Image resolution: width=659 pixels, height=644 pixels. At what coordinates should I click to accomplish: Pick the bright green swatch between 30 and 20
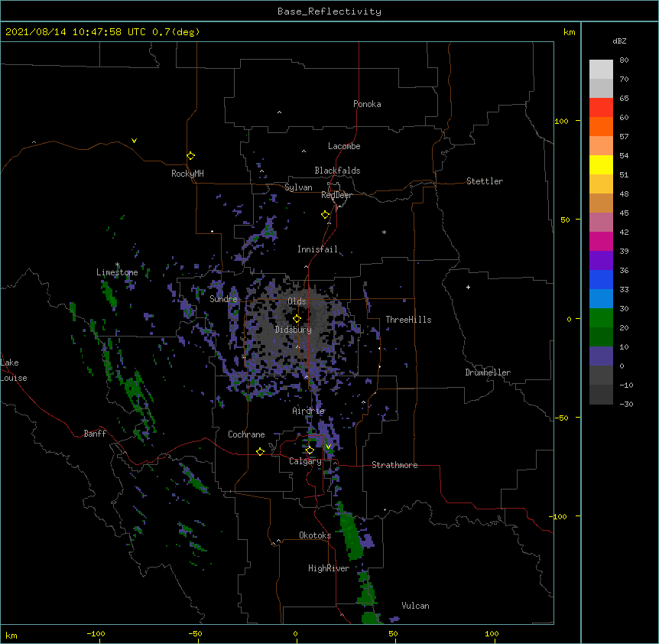[601, 318]
